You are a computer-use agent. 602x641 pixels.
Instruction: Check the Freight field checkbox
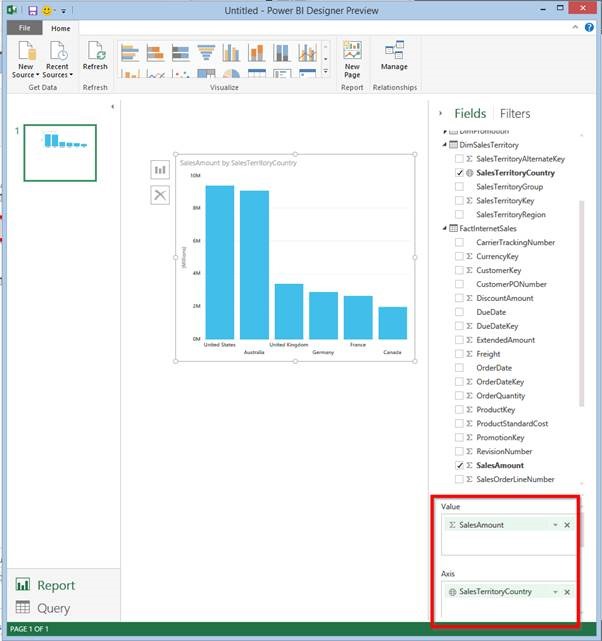459,354
